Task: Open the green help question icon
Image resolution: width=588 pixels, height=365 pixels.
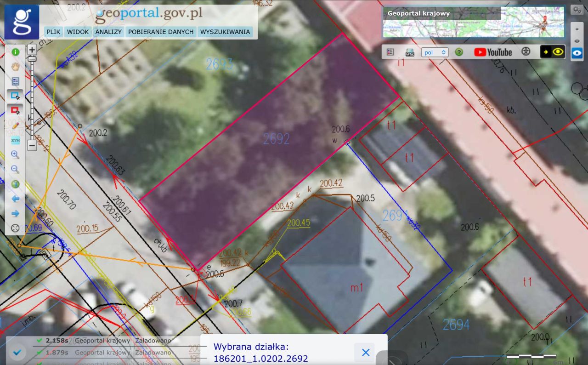Action: coord(458,52)
